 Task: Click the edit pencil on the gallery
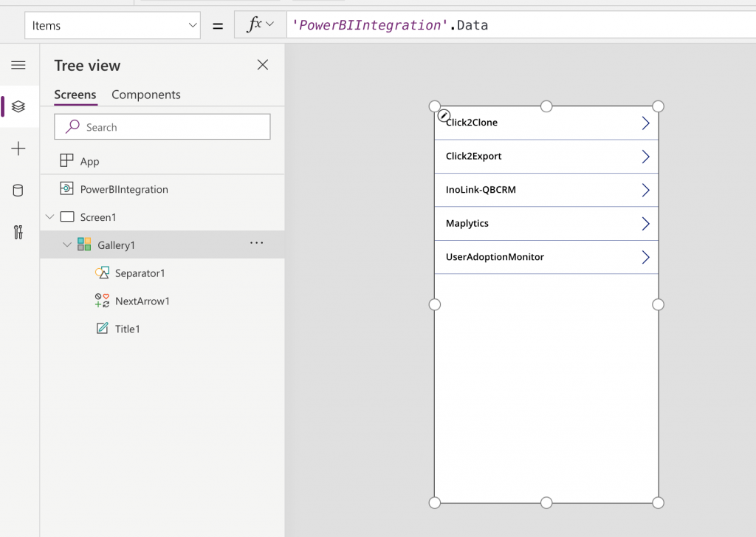tap(443, 115)
